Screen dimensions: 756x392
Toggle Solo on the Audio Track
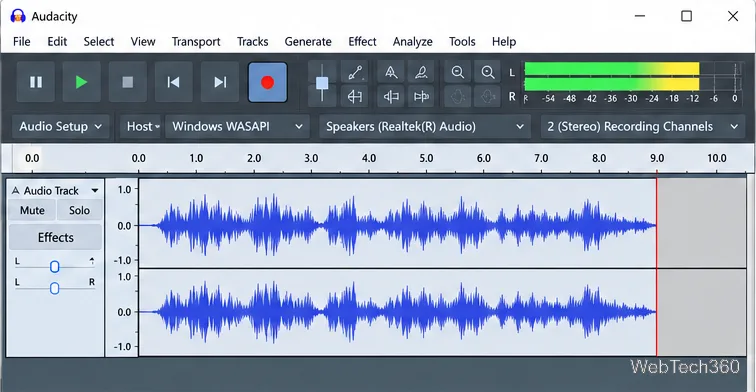click(x=79, y=210)
